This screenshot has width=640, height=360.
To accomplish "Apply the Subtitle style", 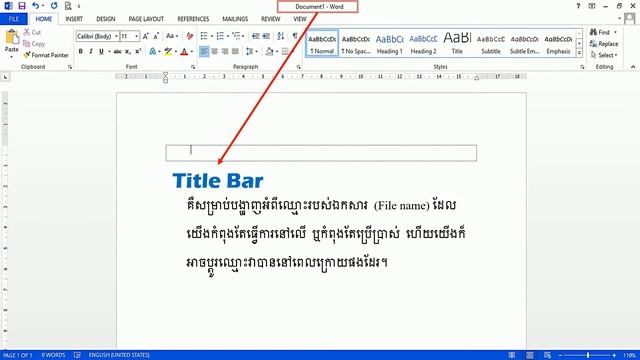I will point(491,43).
